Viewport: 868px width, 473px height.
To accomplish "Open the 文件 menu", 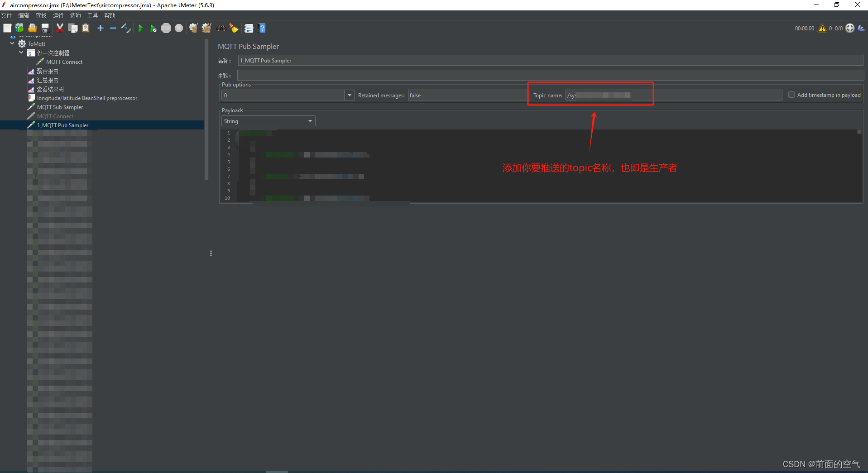I will point(6,15).
